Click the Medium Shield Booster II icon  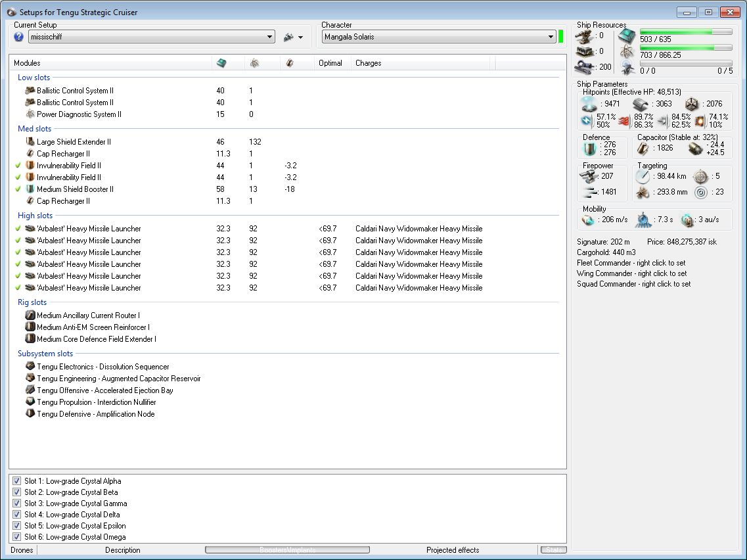[30, 189]
